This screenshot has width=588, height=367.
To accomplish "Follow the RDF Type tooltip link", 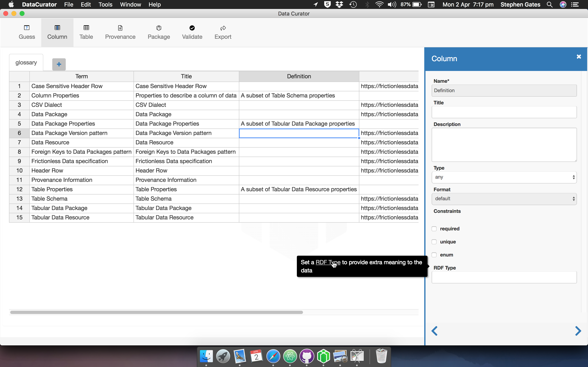I will point(327,262).
